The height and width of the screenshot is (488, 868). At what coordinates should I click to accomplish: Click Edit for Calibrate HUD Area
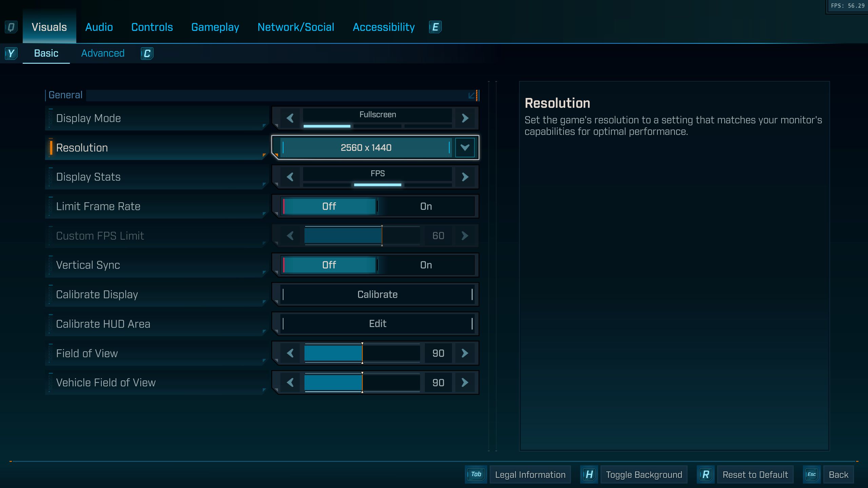pos(377,324)
